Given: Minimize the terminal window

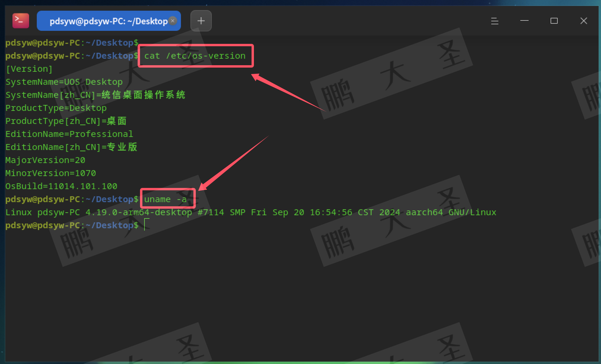Looking at the screenshot, I should 524,21.
